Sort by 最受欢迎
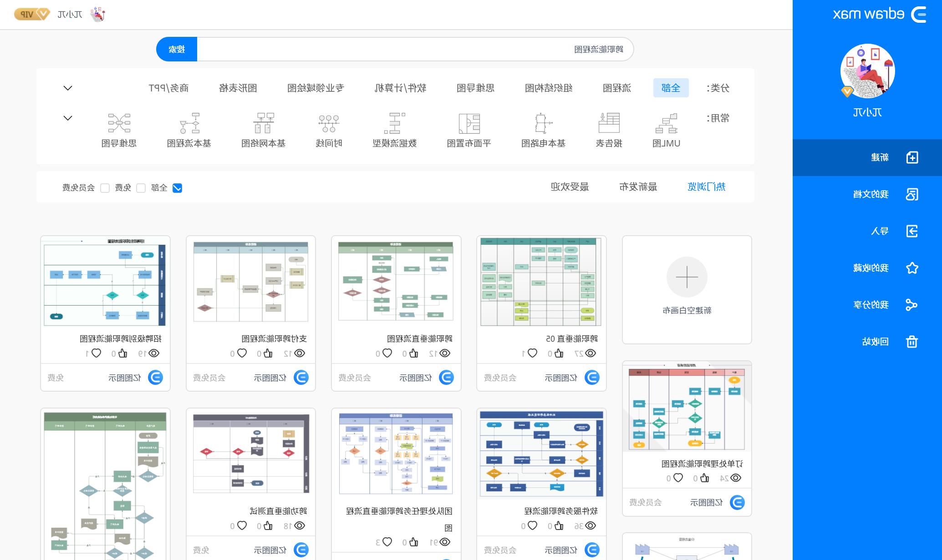The width and height of the screenshot is (942, 560). pos(570,187)
